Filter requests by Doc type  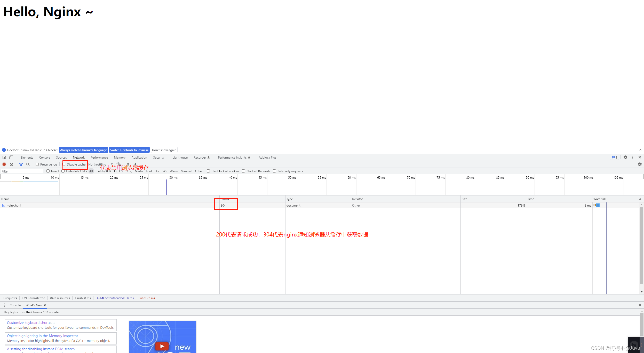157,171
